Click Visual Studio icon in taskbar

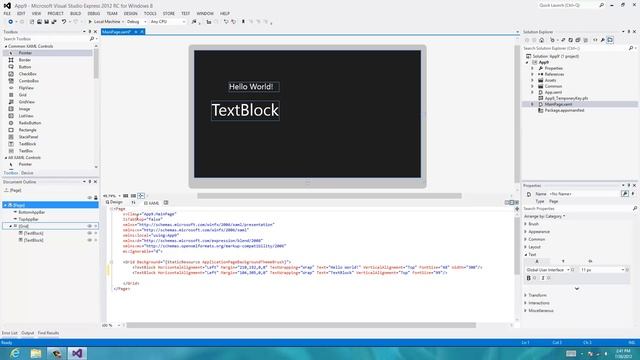77,353
